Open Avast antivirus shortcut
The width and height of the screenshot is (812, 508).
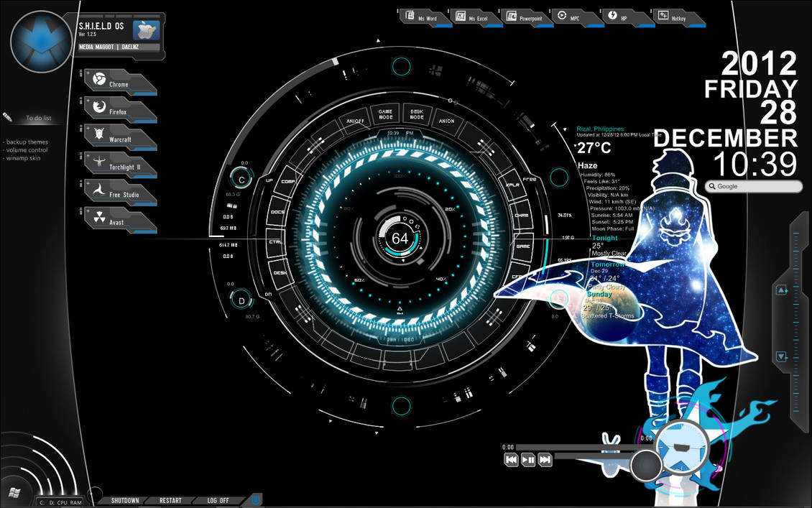pos(120,221)
